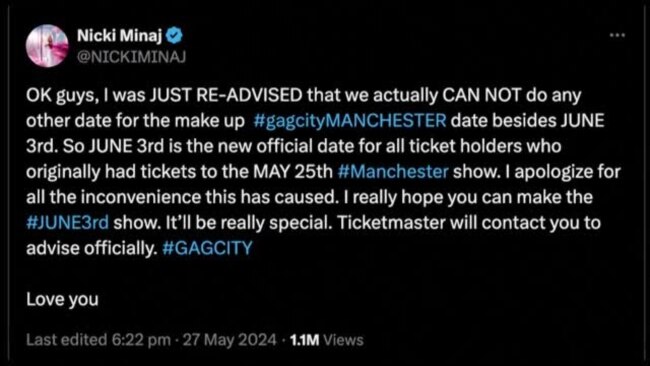Click the JUST RE-ADVISED text

click(226, 95)
